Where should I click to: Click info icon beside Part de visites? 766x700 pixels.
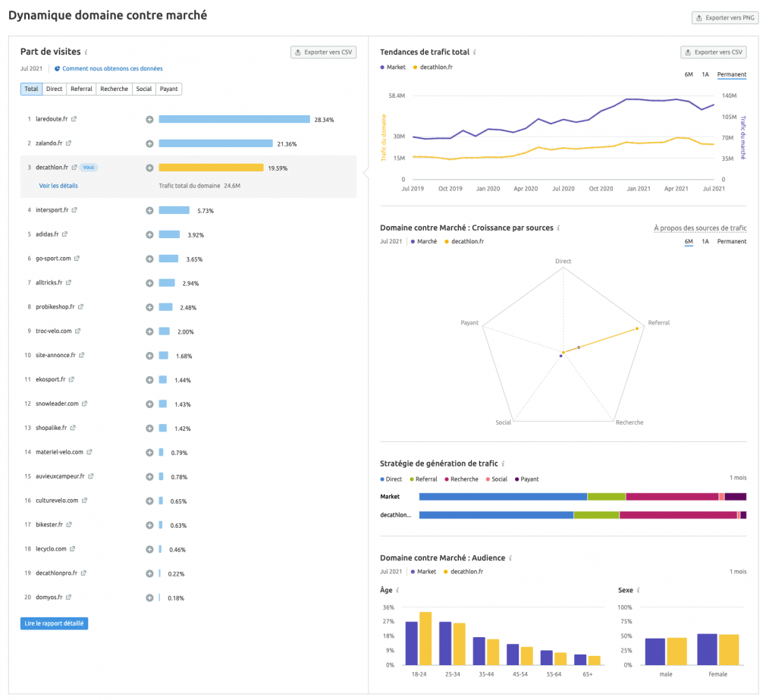86,52
